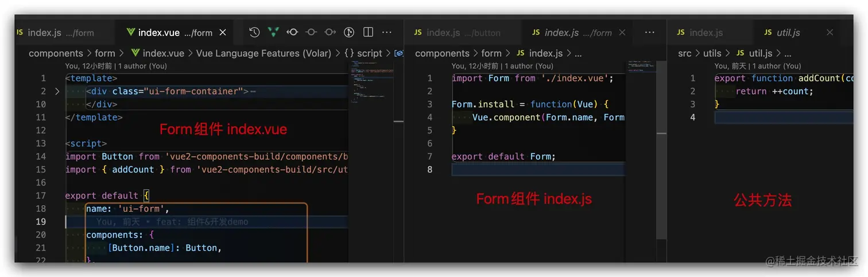Close the index.vue tab
Image resolution: width=868 pixels, height=277 pixels.
pyautogui.click(x=223, y=33)
